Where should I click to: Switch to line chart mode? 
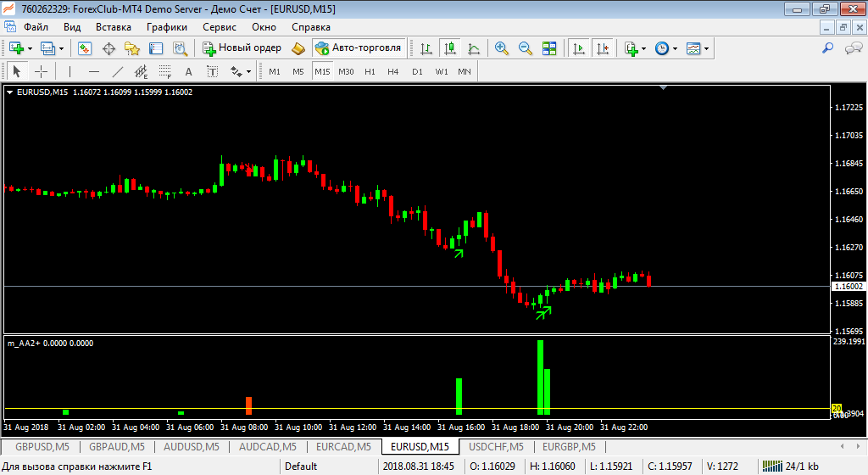pyautogui.click(x=474, y=48)
